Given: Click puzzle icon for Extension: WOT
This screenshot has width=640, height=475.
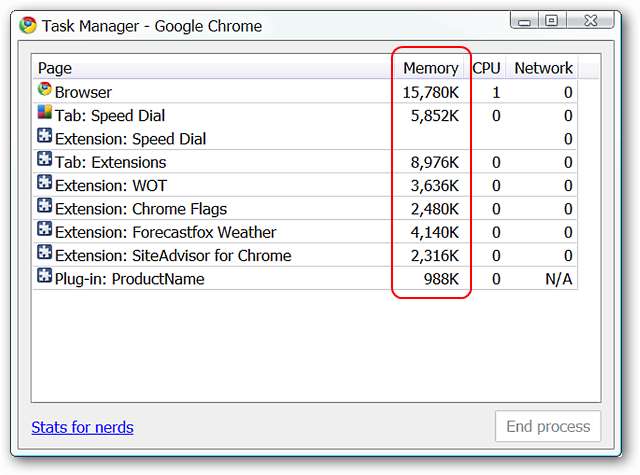Looking at the screenshot, I should (44, 184).
